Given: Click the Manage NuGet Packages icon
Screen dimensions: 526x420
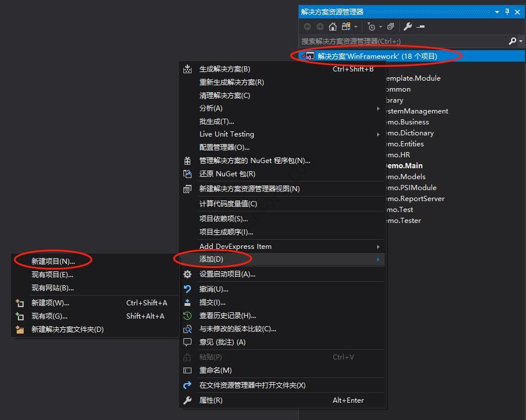Looking at the screenshot, I should tap(187, 161).
